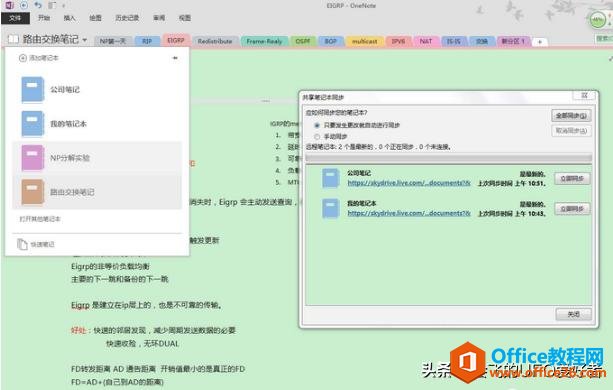Select the 手动同步 manual sync radio option

[x=317, y=136]
